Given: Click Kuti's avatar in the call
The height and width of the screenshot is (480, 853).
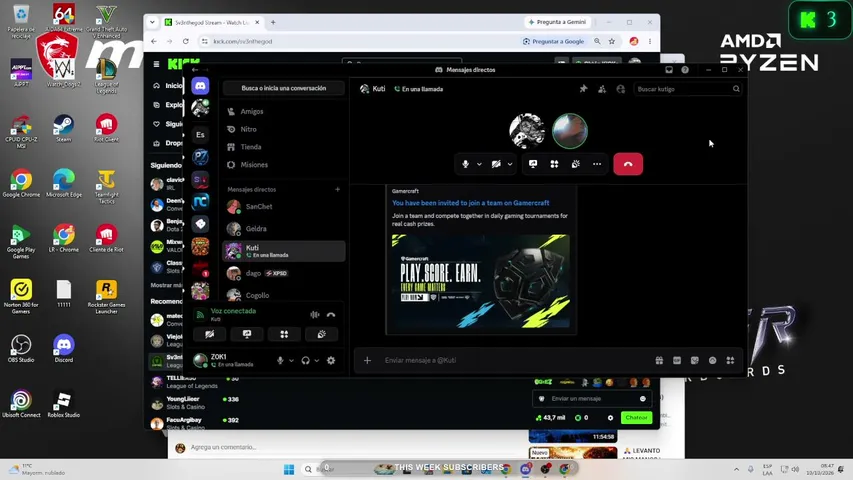Looking at the screenshot, I should coord(527,131).
